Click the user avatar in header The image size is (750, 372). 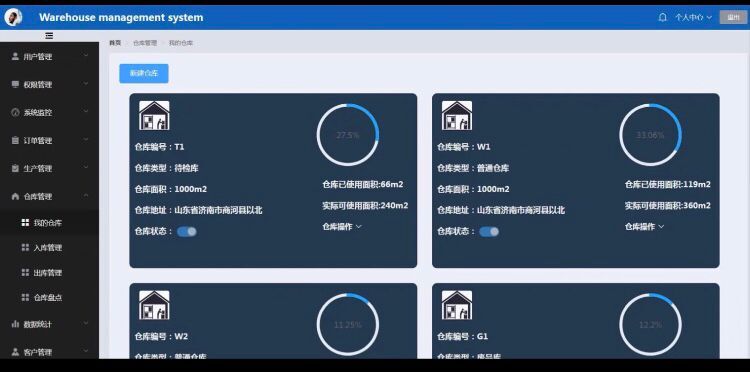click(x=13, y=18)
